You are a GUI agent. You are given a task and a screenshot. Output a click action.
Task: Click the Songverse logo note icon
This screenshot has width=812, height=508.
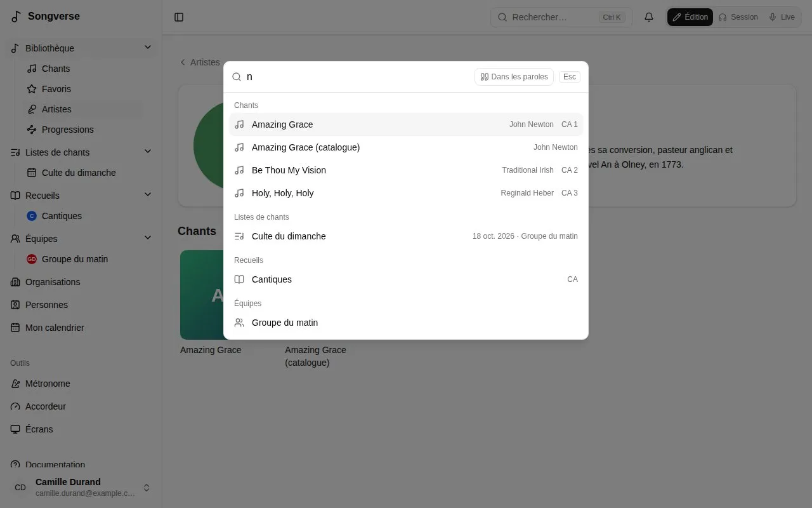pyautogui.click(x=16, y=17)
